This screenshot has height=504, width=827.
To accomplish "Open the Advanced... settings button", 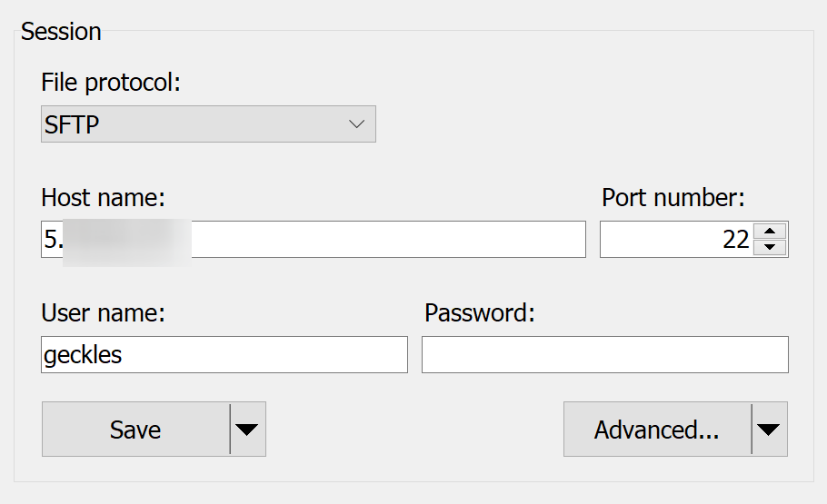I will click(x=657, y=430).
